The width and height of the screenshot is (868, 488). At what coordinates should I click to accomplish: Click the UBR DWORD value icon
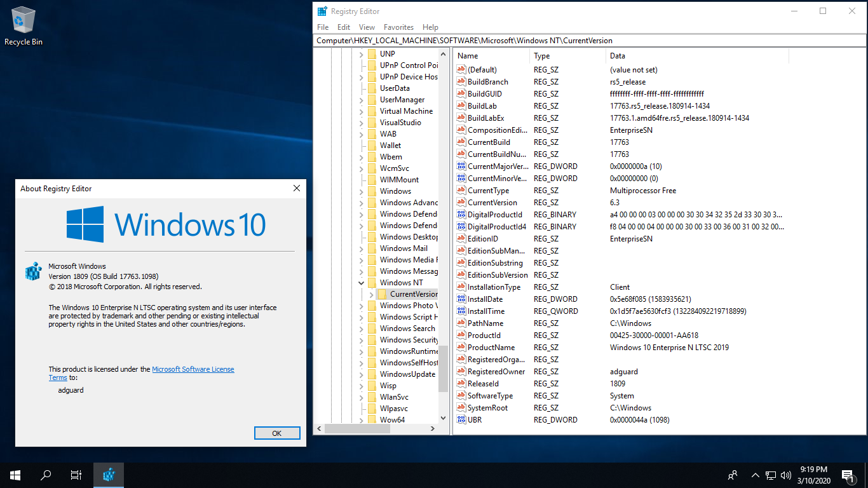click(x=462, y=420)
